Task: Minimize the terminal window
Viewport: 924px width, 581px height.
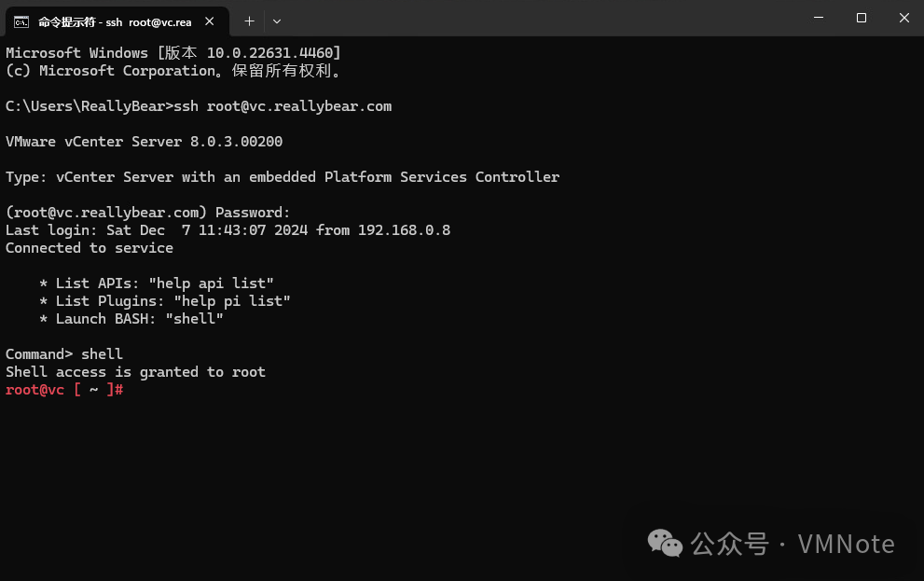Action: [x=819, y=18]
